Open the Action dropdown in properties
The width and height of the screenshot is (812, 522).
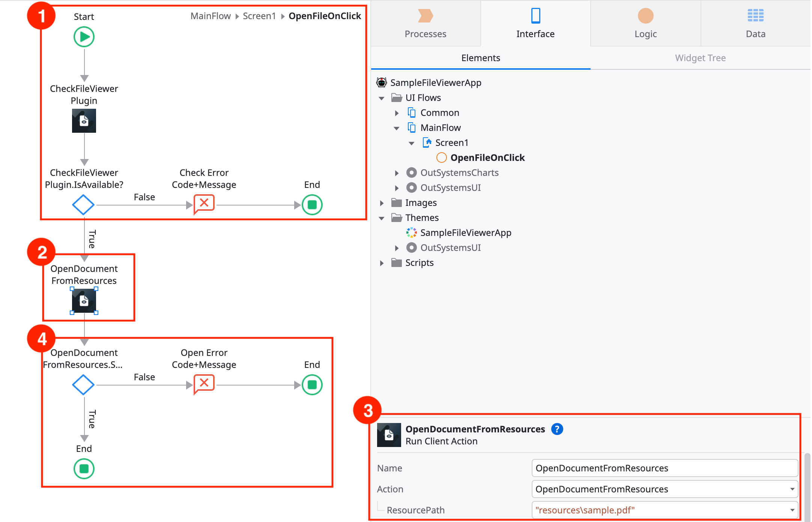pos(792,489)
